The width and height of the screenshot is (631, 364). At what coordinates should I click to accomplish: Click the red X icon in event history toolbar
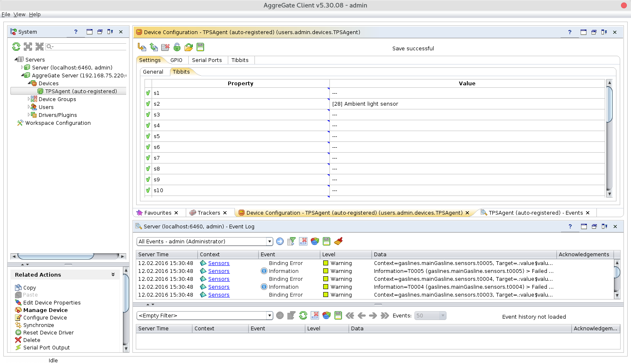(315, 315)
